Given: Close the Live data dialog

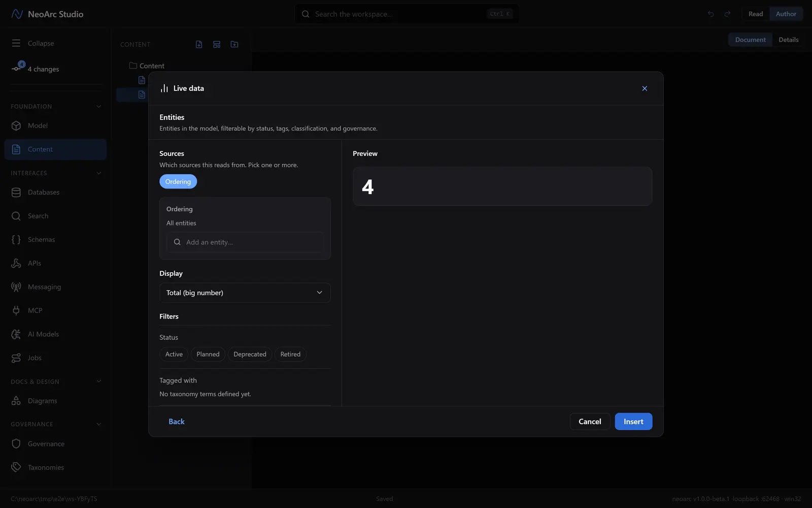Looking at the screenshot, I should [645, 88].
